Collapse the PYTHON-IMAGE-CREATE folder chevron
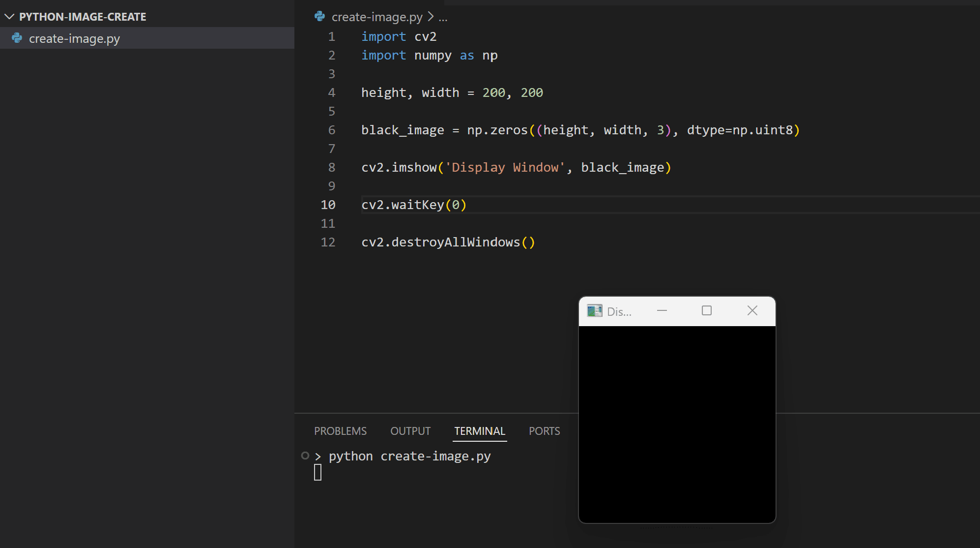This screenshot has width=980, height=548. tap(9, 17)
